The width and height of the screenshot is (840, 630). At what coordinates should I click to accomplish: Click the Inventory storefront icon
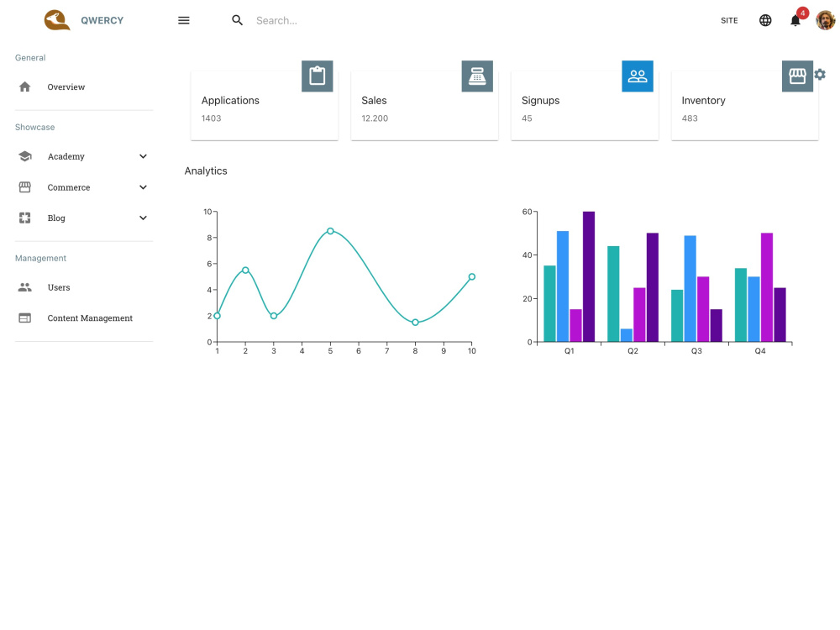point(797,76)
